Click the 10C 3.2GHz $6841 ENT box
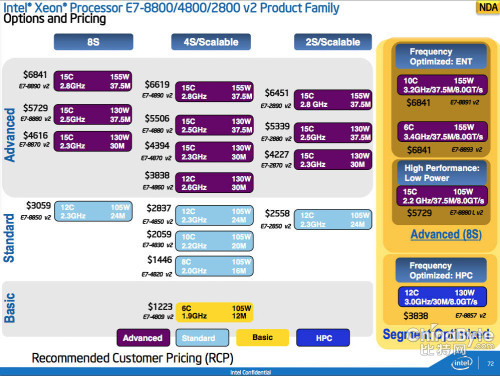Viewport: 500px width, 376px height. 442,85
